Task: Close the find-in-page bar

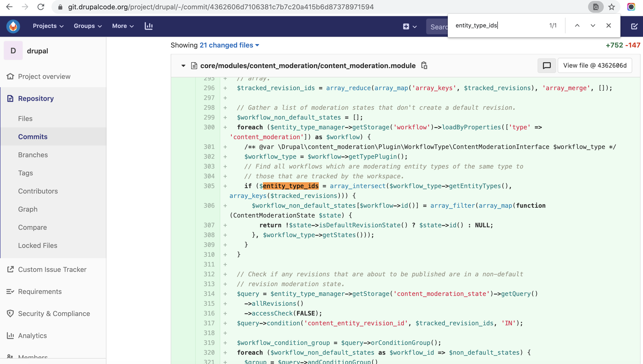Action: click(608, 25)
